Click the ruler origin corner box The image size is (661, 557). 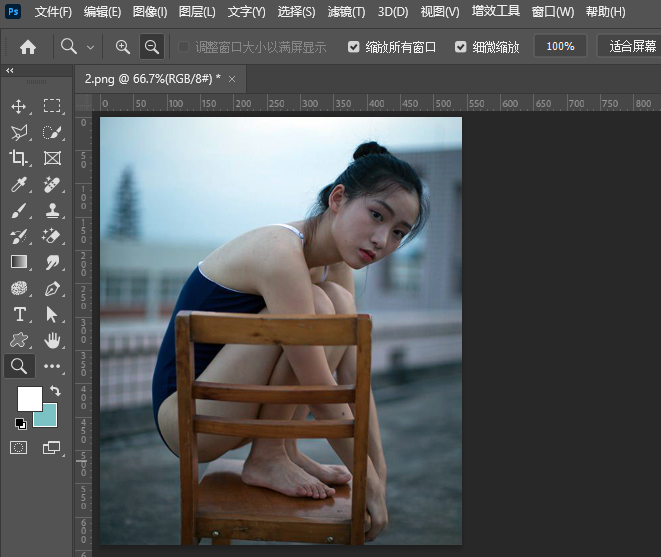point(83,103)
